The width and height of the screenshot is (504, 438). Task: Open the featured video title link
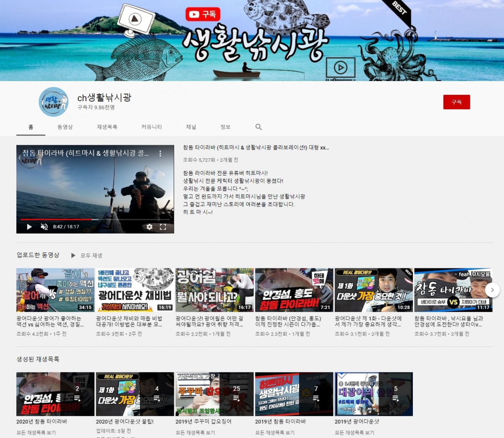point(256,148)
